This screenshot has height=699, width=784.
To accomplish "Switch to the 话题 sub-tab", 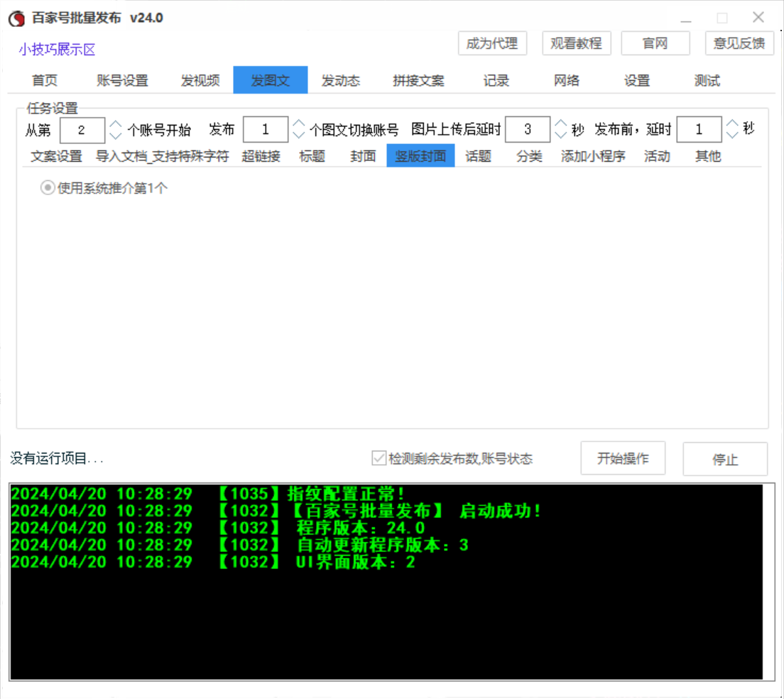I will (478, 156).
